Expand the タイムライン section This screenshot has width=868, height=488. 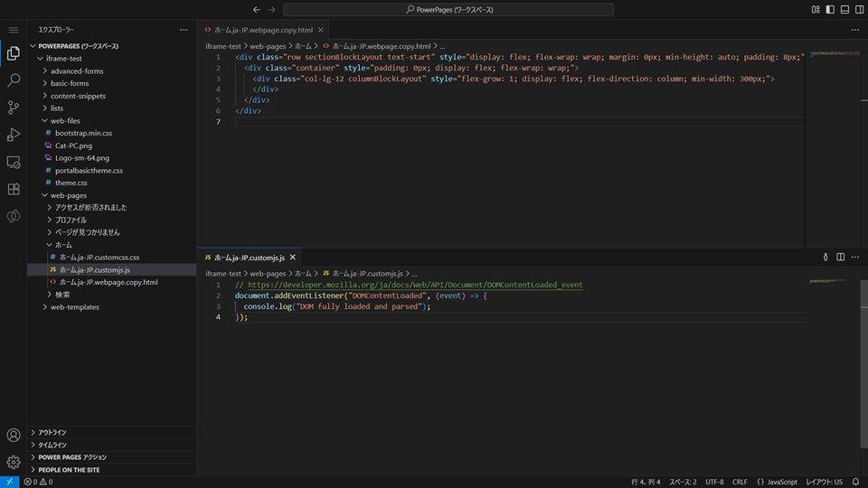coord(112,445)
